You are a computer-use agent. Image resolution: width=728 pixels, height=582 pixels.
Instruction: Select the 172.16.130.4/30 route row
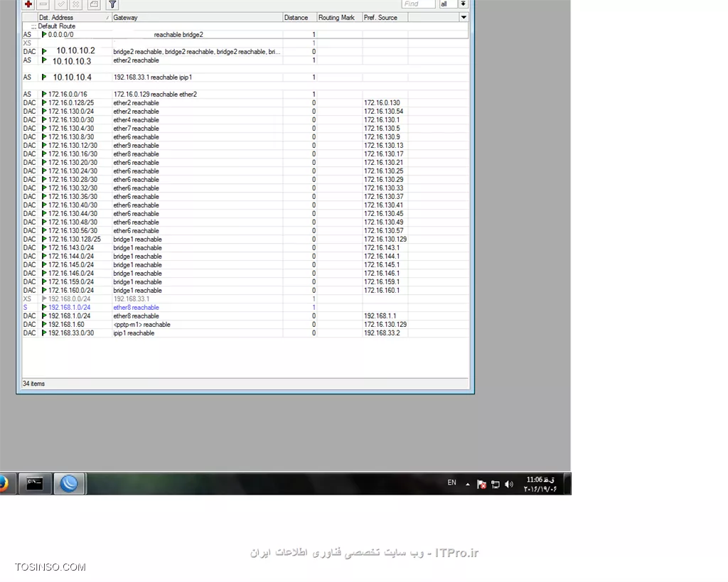[x=245, y=128]
